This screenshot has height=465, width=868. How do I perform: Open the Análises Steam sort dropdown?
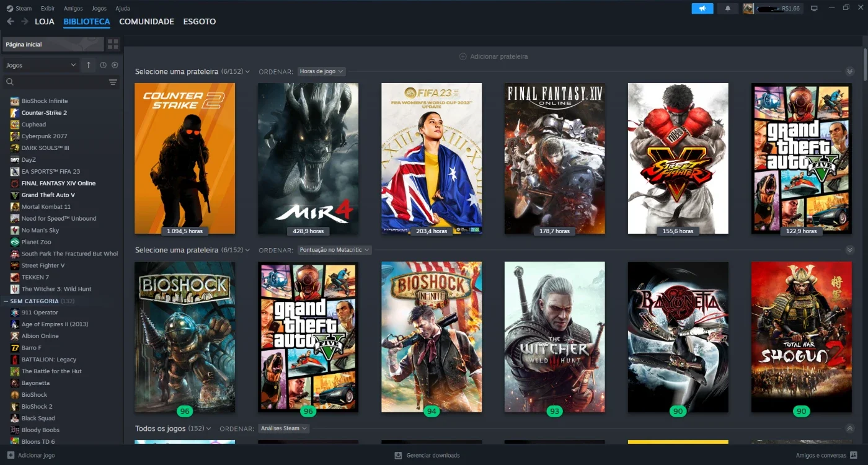point(284,428)
